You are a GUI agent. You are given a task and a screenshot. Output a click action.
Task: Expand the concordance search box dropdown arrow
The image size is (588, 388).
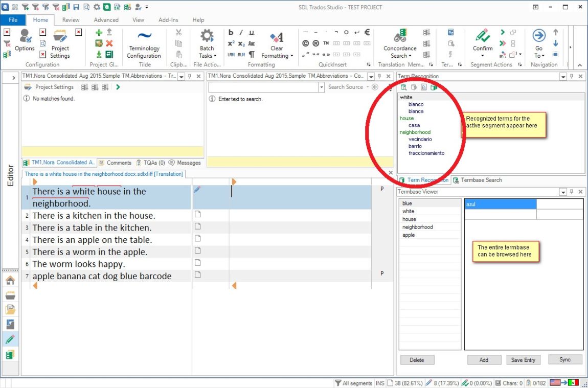(x=322, y=87)
